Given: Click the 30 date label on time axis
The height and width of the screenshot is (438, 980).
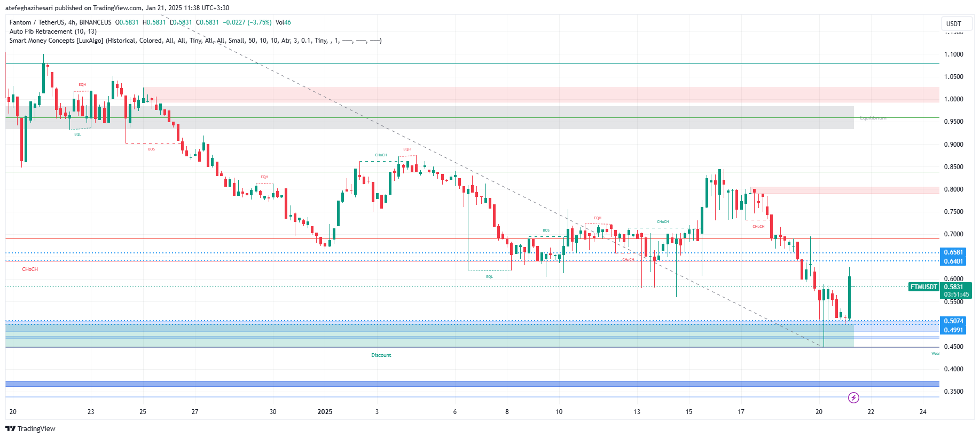Looking at the screenshot, I should click(273, 412).
